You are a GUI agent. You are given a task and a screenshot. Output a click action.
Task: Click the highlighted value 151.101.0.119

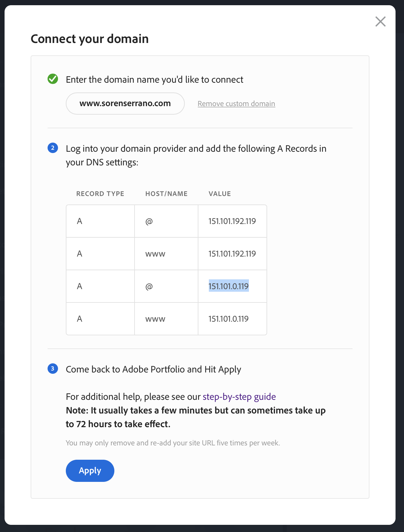click(x=229, y=286)
